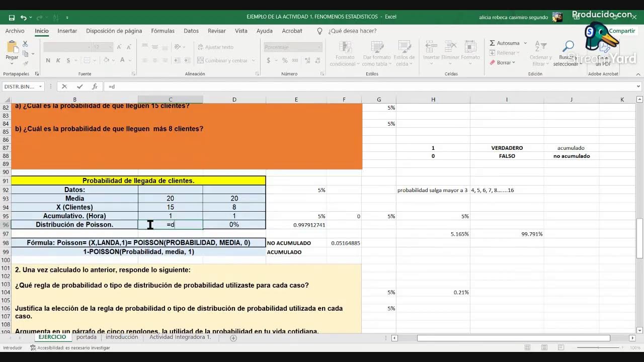The height and width of the screenshot is (362, 644).
Task: Open Dar formato como tabla
Action: click(x=377, y=53)
